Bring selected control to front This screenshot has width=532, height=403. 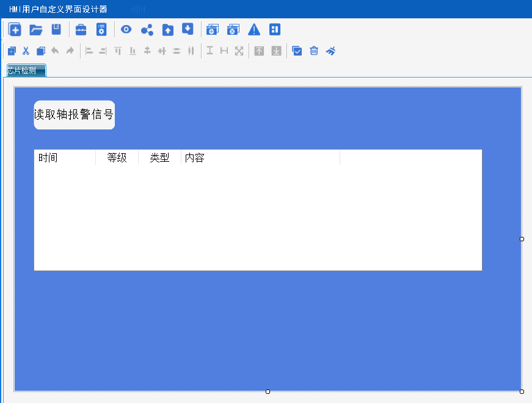point(259,51)
